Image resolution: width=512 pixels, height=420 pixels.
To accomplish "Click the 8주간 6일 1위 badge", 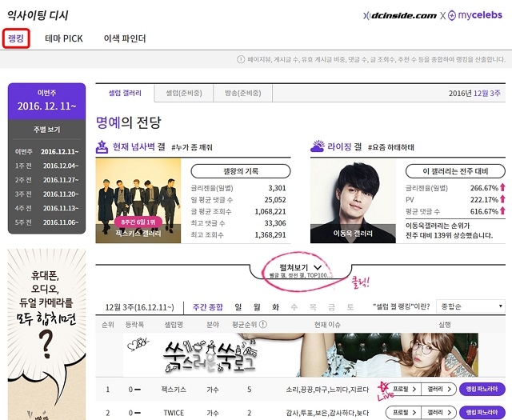I will pos(138,222).
